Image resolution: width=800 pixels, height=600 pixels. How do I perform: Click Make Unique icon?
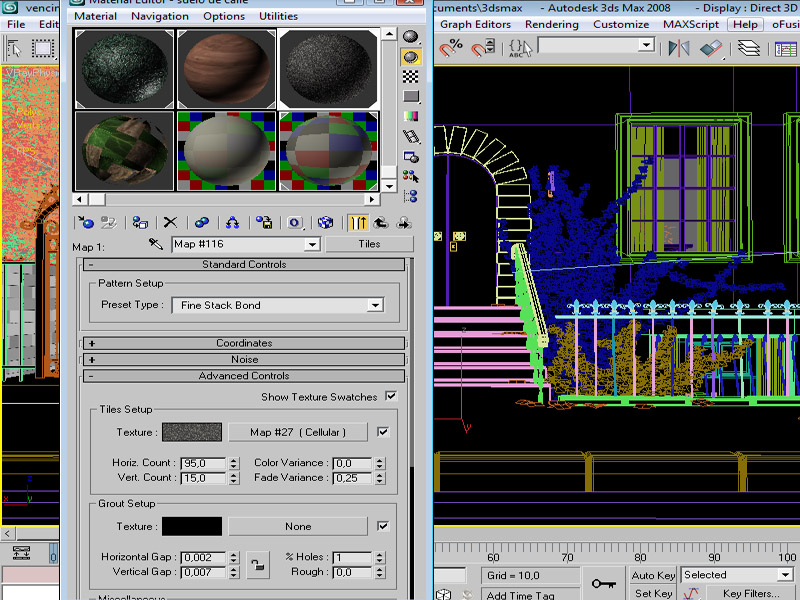coord(202,222)
